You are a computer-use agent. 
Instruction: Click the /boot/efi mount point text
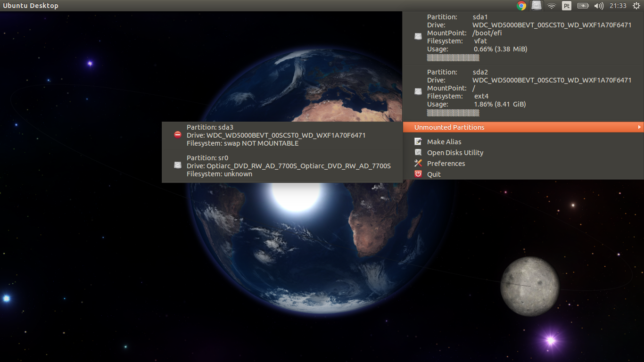tap(487, 33)
